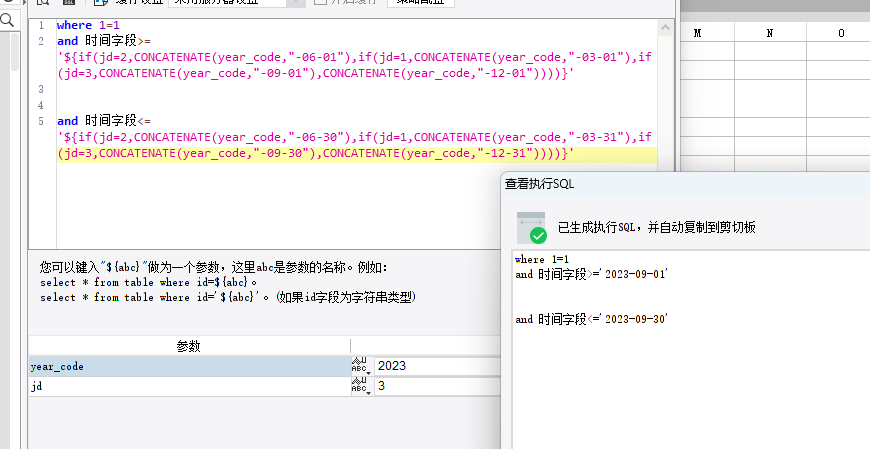Click the 'and 时间字段<=' line in editor
This screenshot has width=870, height=449.
click(x=104, y=121)
